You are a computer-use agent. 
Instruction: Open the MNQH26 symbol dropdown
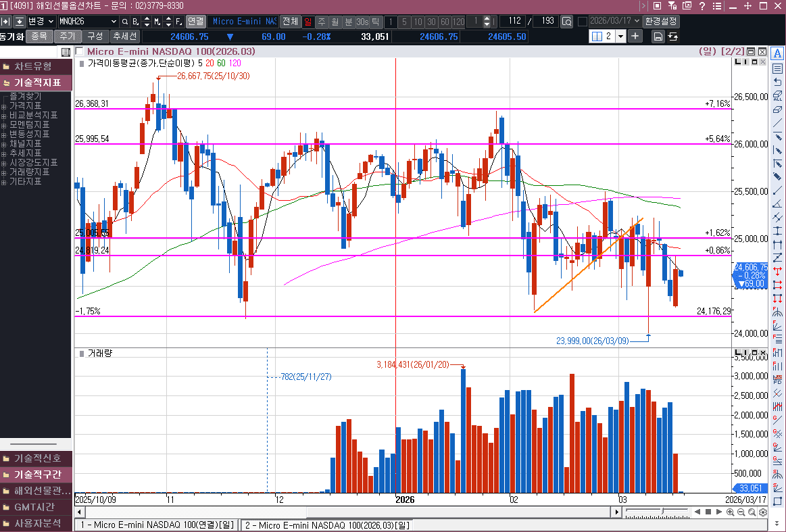click(x=113, y=22)
